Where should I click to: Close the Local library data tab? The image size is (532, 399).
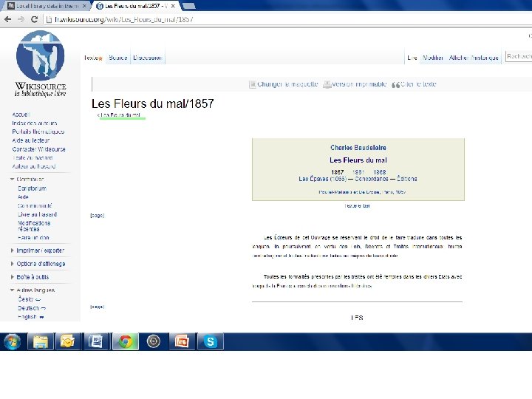point(84,6)
